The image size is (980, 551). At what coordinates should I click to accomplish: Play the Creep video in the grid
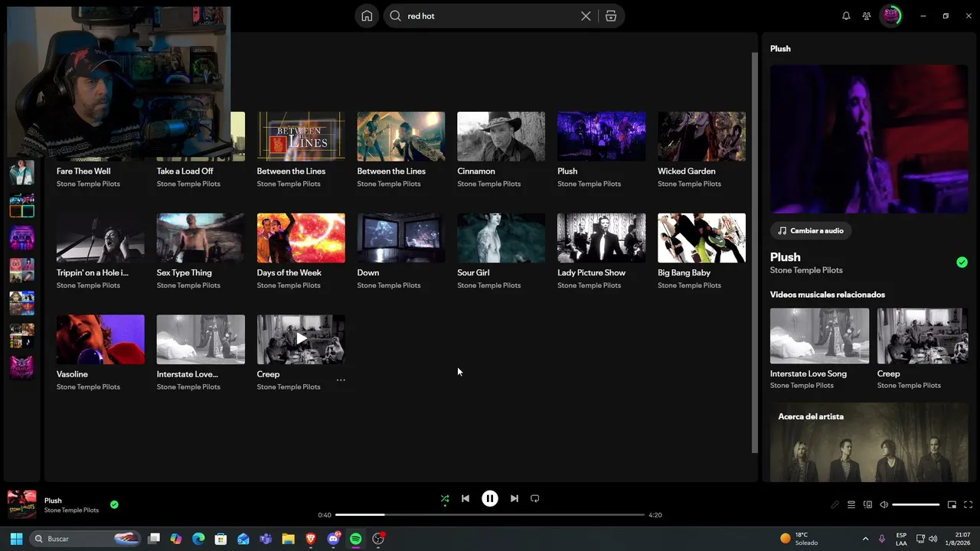click(x=301, y=339)
